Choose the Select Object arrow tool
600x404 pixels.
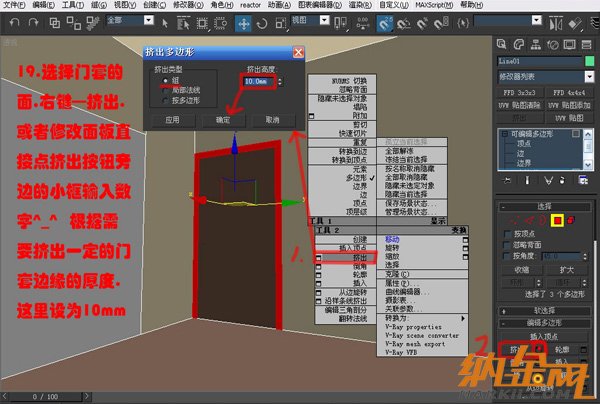165,24
